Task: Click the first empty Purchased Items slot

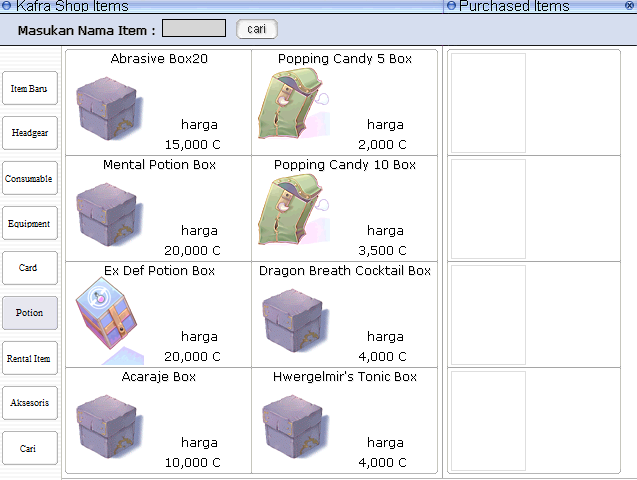Action: [x=488, y=103]
